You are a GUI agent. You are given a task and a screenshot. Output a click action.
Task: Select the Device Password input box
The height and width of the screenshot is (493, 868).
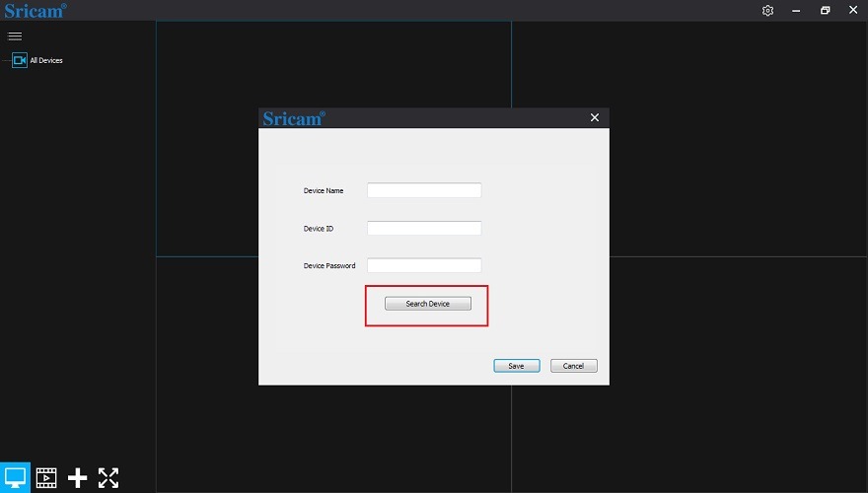click(x=424, y=265)
